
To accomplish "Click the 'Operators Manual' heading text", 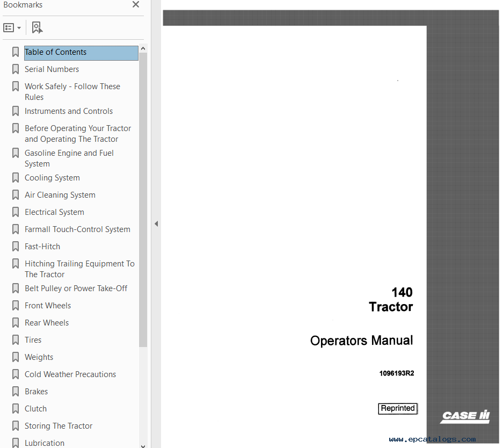I will pos(361,341).
